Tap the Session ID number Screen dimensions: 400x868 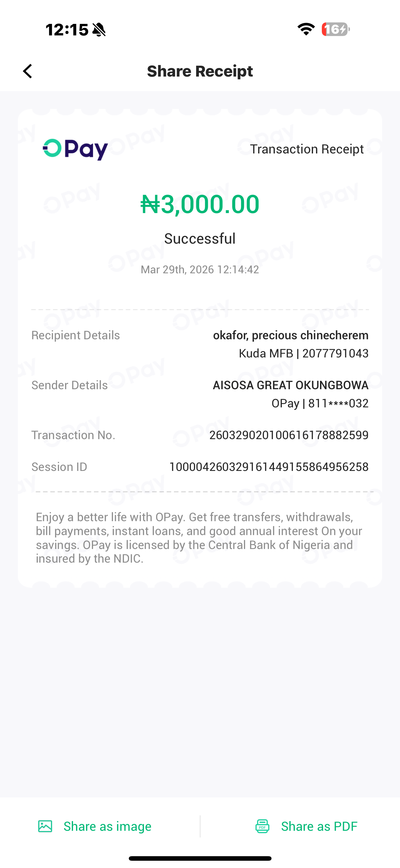[268, 467]
